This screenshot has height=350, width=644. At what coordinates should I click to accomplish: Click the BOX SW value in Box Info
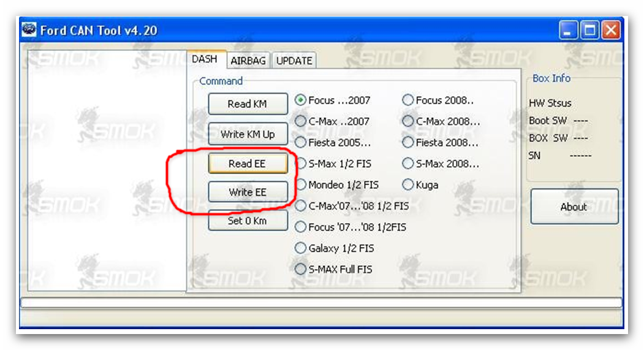[580, 138]
